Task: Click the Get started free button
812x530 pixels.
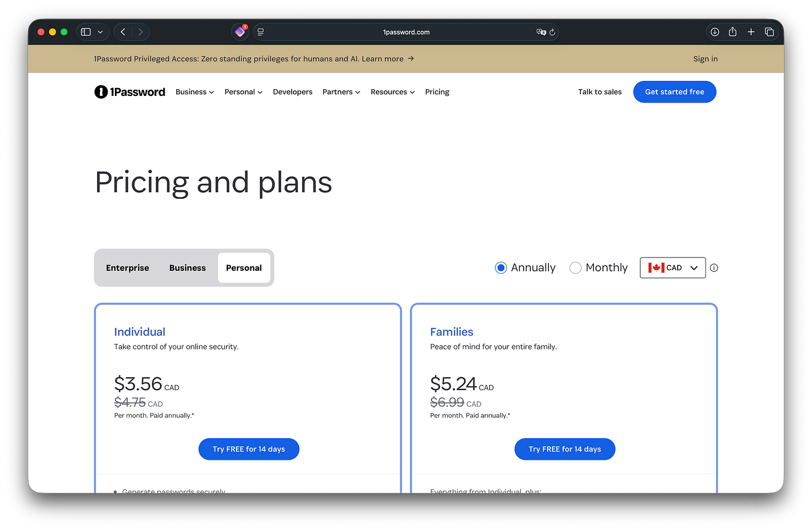Action: (675, 92)
